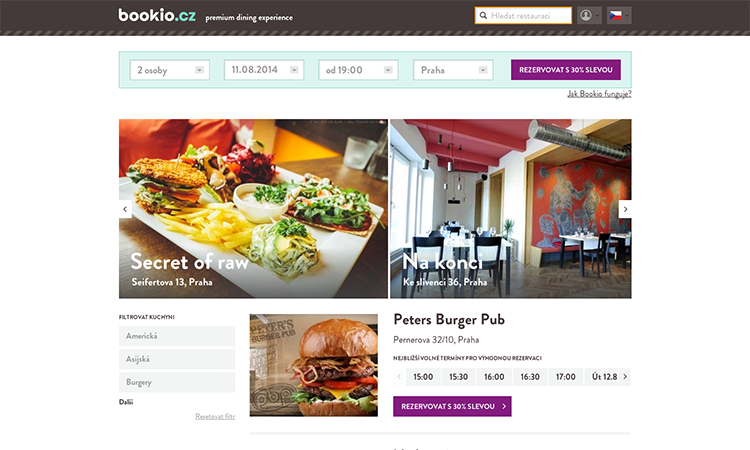Viewport: 750px width, 450px height.
Task: Select the 15:30 time slot
Action: [x=458, y=377]
